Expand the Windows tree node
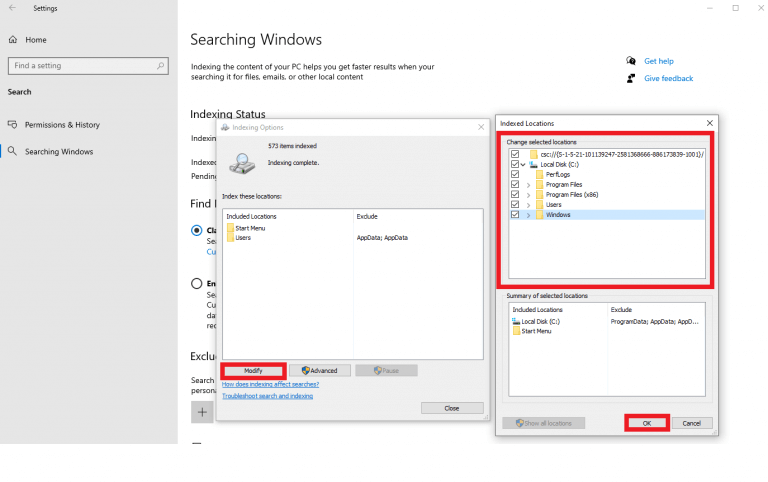 click(x=528, y=215)
